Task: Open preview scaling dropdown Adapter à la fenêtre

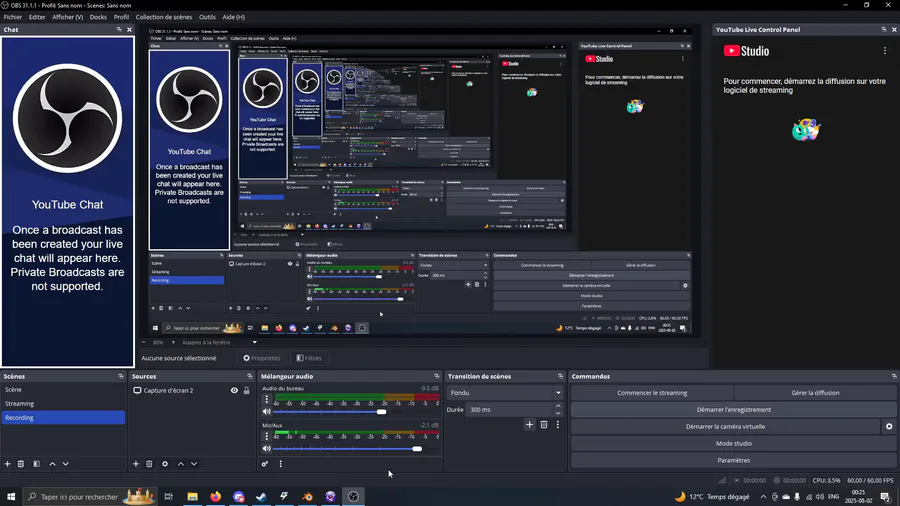Action: [x=219, y=342]
